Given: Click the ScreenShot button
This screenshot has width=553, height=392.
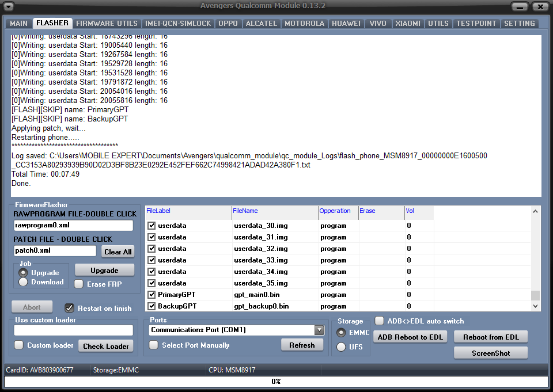Looking at the screenshot, I should pyautogui.click(x=491, y=353).
